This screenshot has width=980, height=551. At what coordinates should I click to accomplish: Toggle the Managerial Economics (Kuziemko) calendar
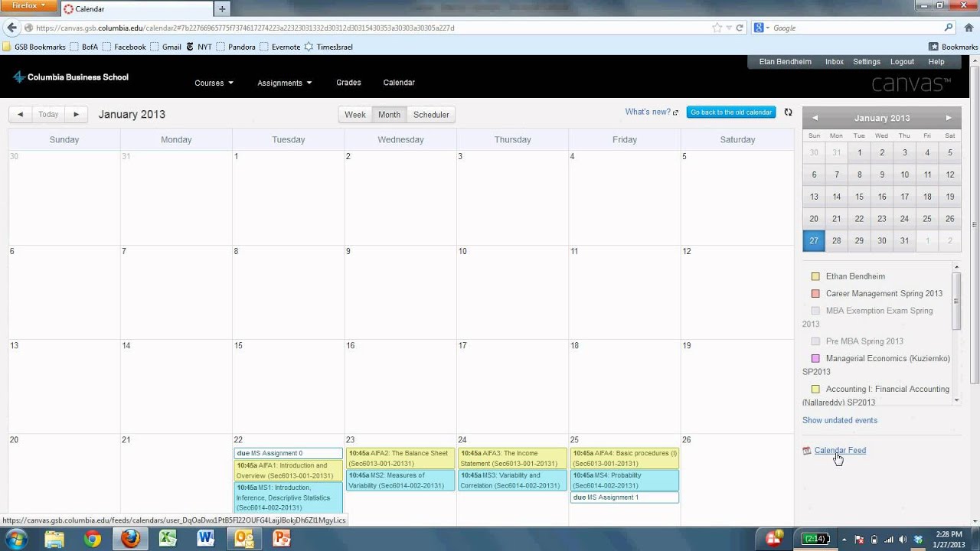[x=815, y=358]
